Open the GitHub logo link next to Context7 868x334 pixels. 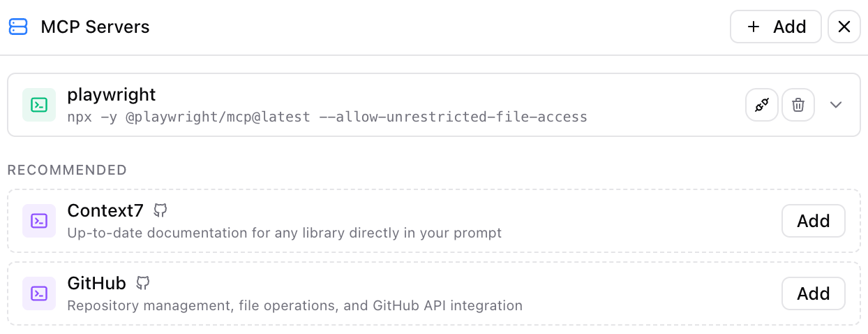pos(160,210)
